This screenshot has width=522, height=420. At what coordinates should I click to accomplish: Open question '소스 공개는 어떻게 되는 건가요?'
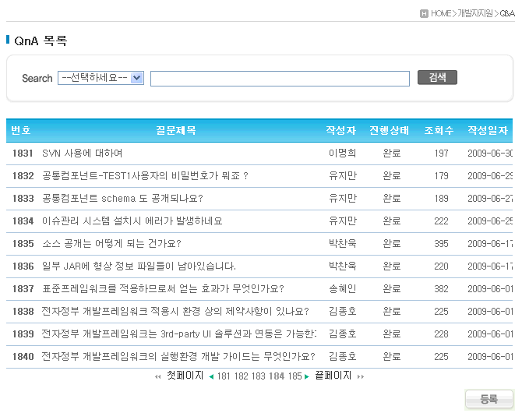pyautogui.click(x=111, y=244)
